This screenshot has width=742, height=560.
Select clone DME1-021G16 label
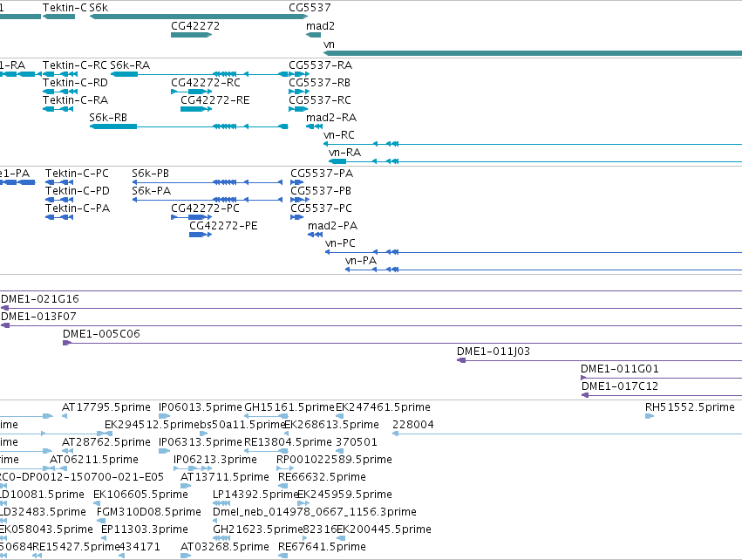tap(40, 299)
